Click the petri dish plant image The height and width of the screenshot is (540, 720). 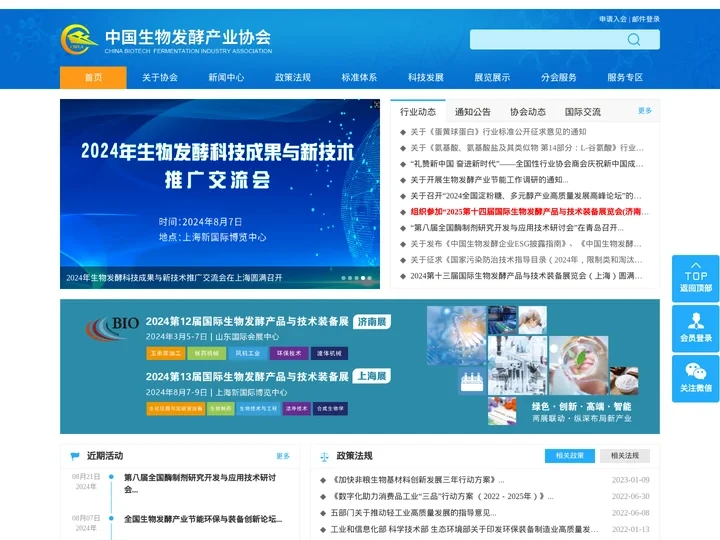pyautogui.click(x=578, y=365)
